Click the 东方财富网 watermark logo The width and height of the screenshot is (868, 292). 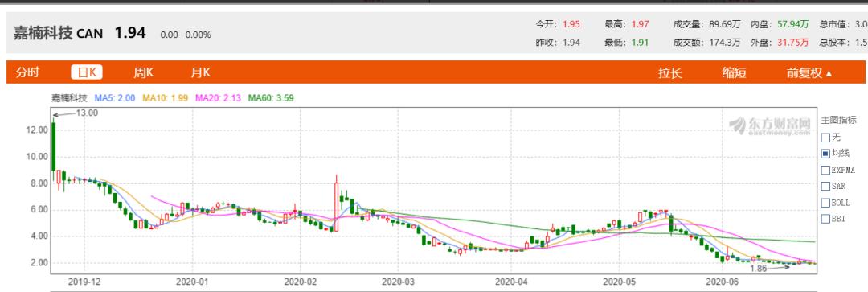[769, 126]
